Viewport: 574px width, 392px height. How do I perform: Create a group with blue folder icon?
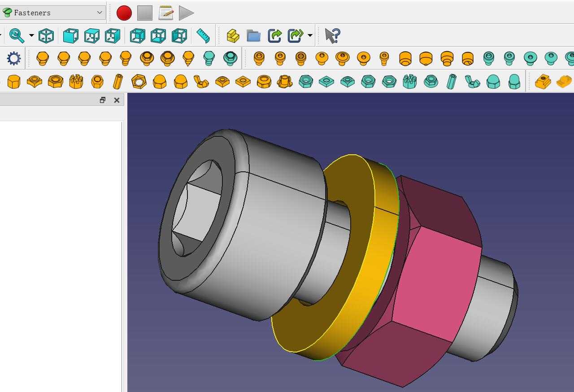(253, 35)
